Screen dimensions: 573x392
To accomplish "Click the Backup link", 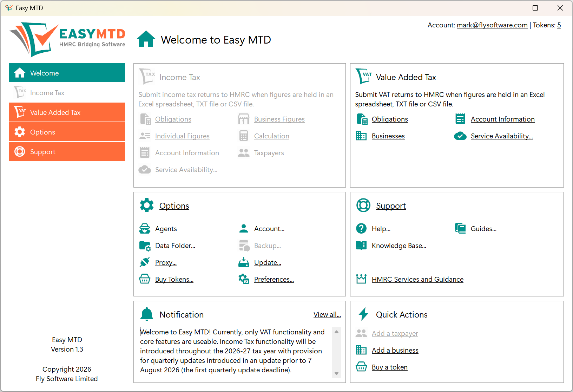I will [x=267, y=246].
